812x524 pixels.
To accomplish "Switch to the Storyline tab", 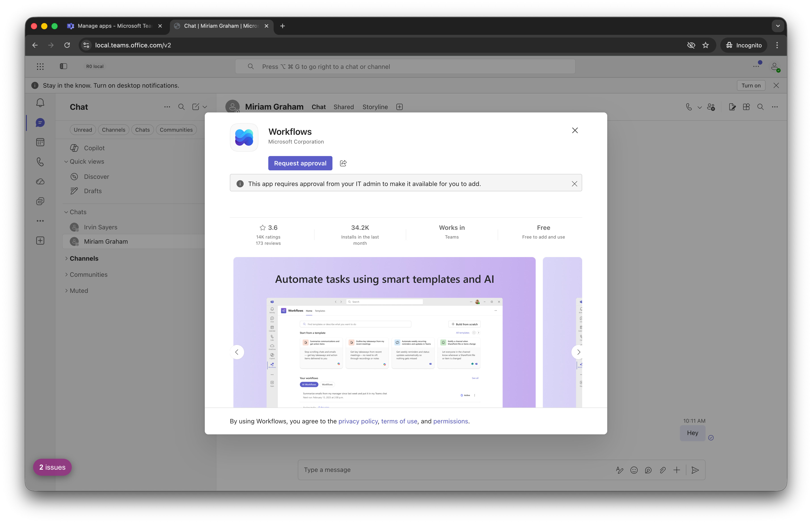I will pyautogui.click(x=375, y=107).
